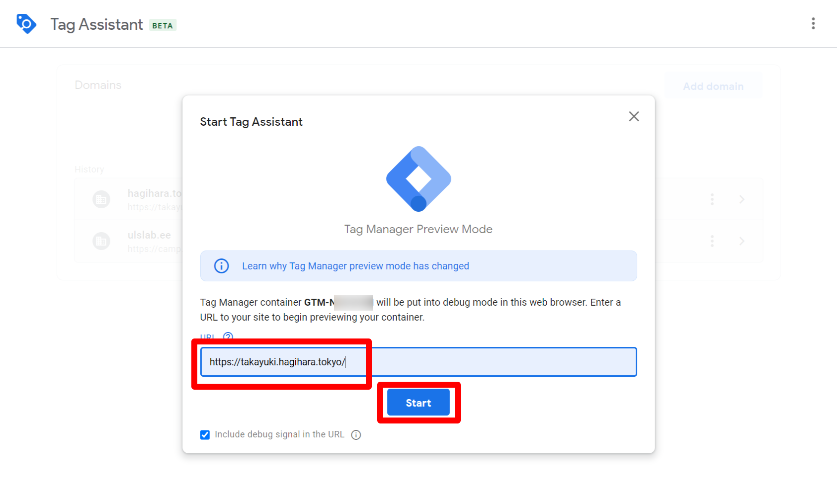The height and width of the screenshot is (504, 837).
Task: Click info icon beside debug signal option
Action: click(x=356, y=435)
